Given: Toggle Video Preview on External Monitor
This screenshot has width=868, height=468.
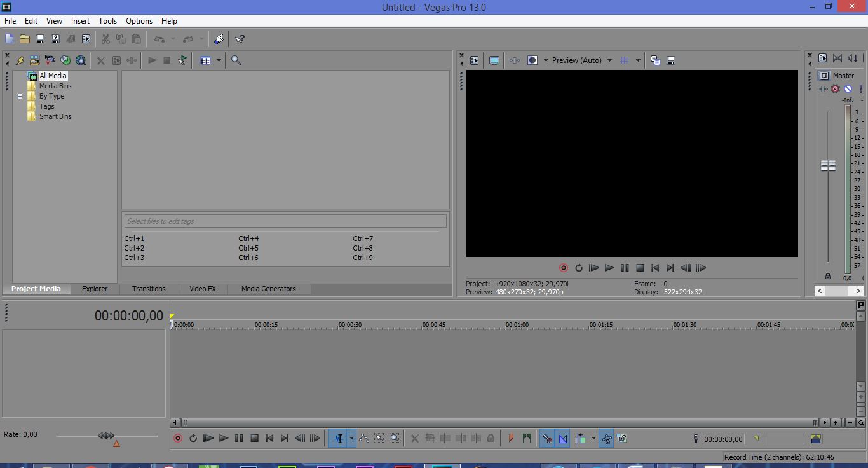Looking at the screenshot, I should [494, 60].
